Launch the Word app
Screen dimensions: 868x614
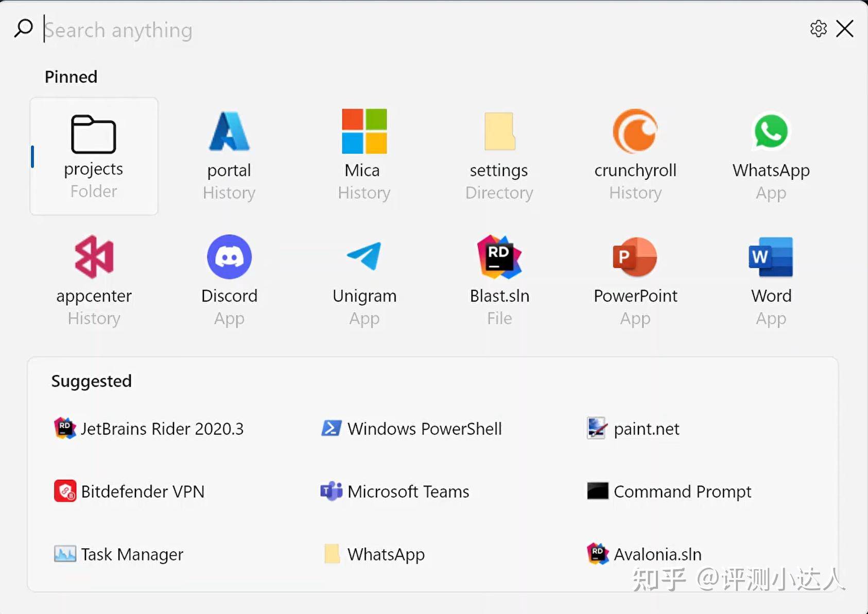pos(771,281)
